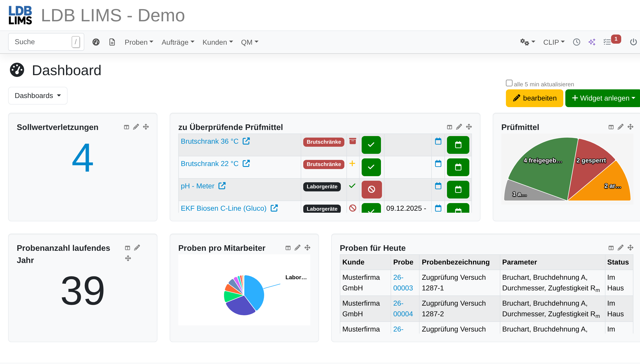
Task: Open the QM menu
Action: (250, 42)
